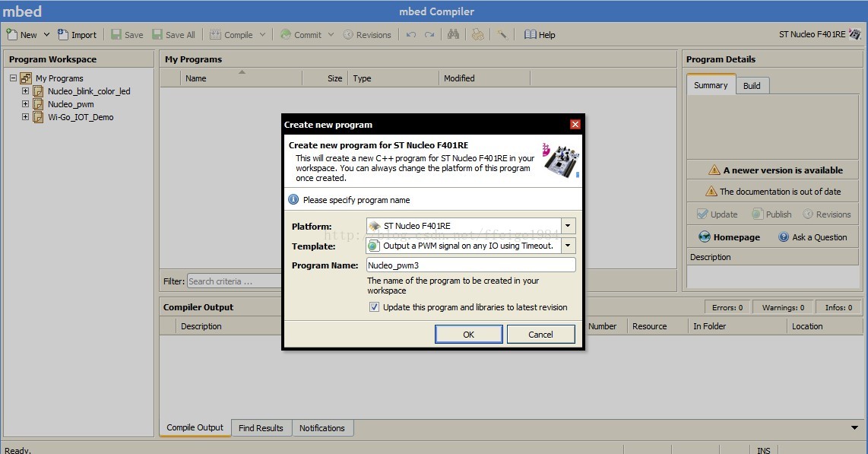This screenshot has width=868, height=454.
Task: Select Nucleo_blink_color_led in the workspace tree
Action: coord(89,91)
